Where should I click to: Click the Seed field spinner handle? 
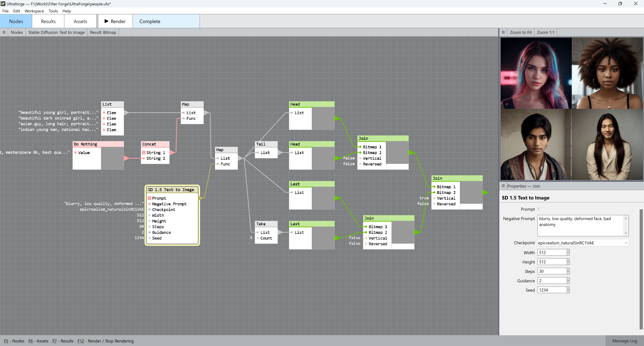tap(568, 290)
